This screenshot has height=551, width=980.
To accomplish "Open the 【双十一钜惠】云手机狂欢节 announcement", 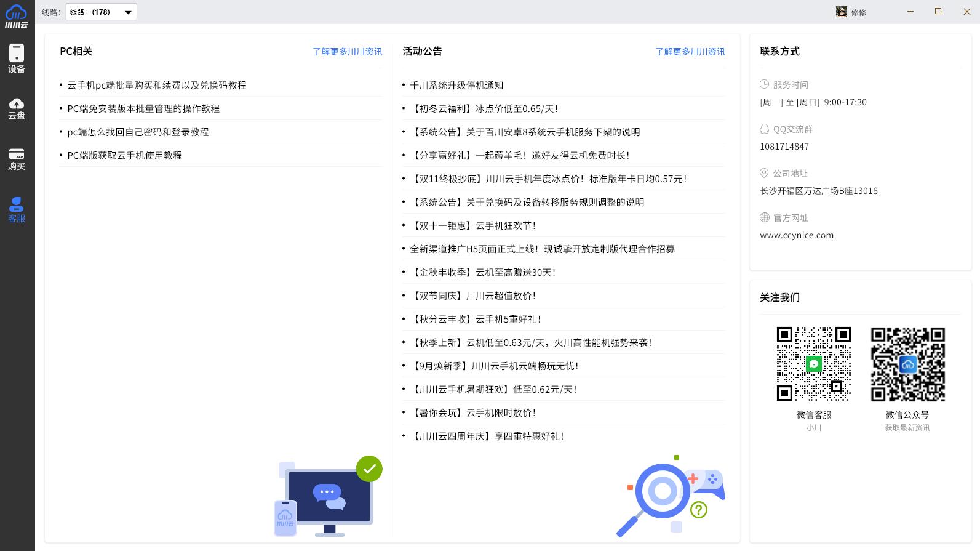I will [x=474, y=226].
